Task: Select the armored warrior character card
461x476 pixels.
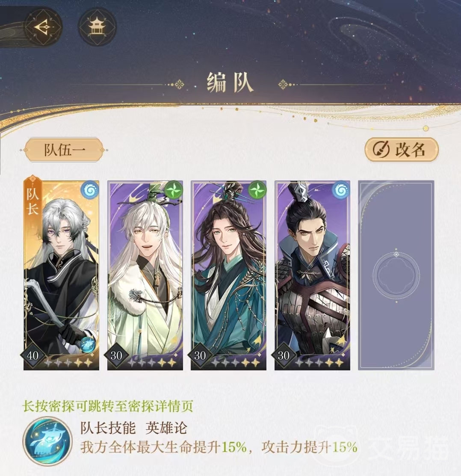Action: point(312,275)
